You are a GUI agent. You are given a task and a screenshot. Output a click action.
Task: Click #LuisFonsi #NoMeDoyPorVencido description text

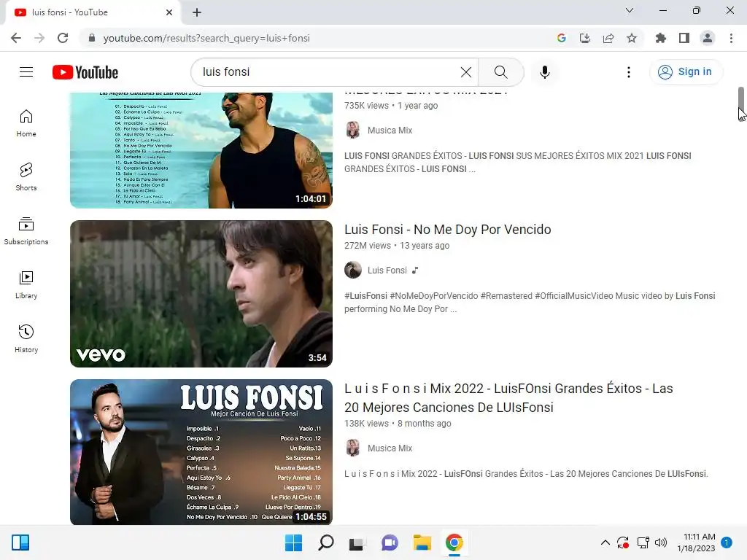click(530, 303)
